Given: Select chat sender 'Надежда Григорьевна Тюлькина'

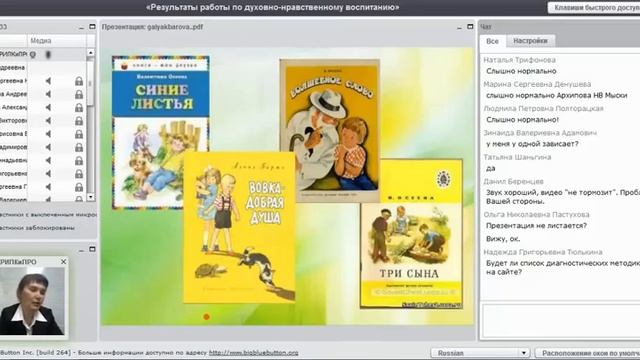Looking at the screenshot, I should pyautogui.click(x=543, y=252).
